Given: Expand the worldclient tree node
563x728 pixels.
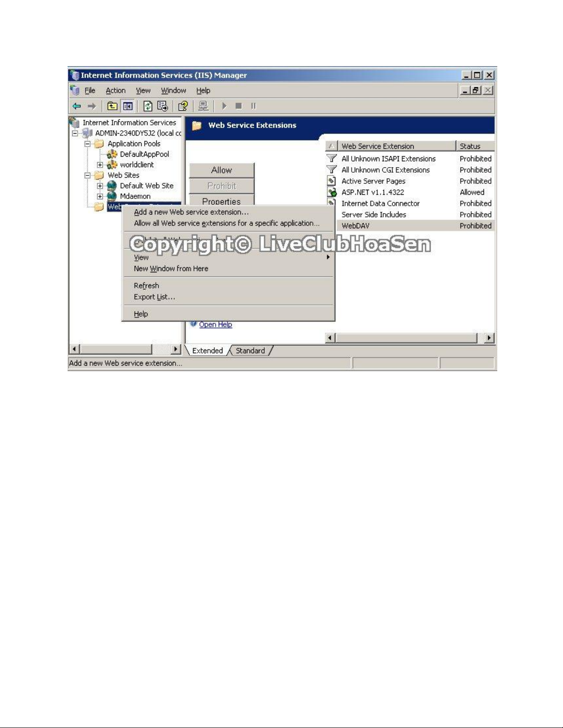Looking at the screenshot, I should (x=100, y=165).
